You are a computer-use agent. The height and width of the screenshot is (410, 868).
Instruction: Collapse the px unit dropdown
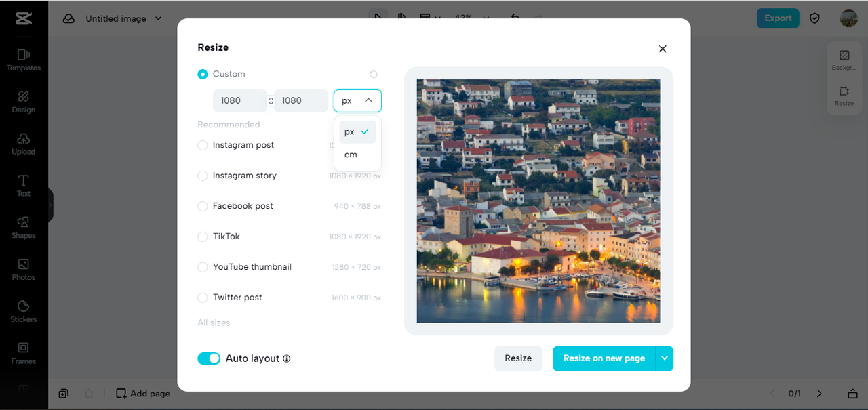tap(357, 100)
